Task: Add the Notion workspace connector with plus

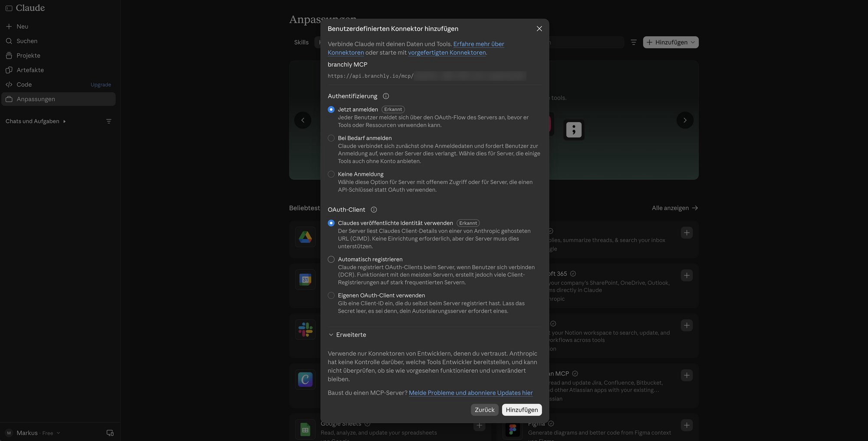Action: (x=687, y=325)
